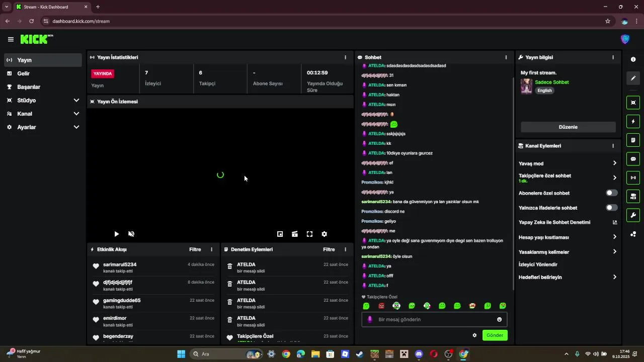The width and height of the screenshot is (644, 362).
Task: Open Yayın İstatistikleri panel options menu
Action: point(345,57)
